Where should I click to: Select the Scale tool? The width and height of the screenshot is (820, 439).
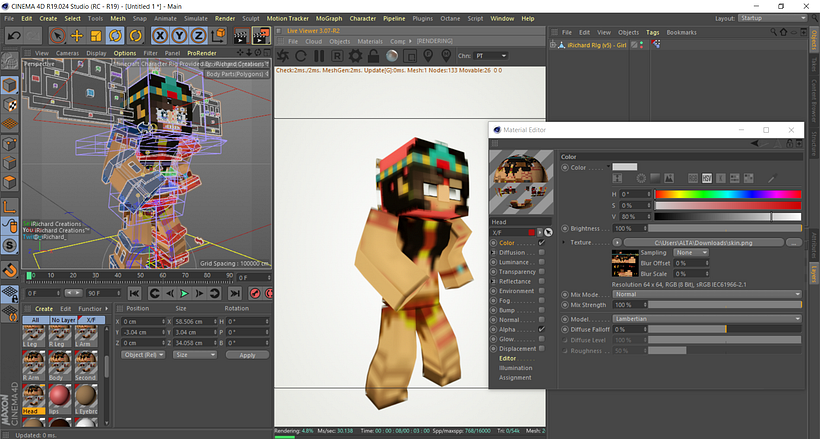(x=96, y=36)
